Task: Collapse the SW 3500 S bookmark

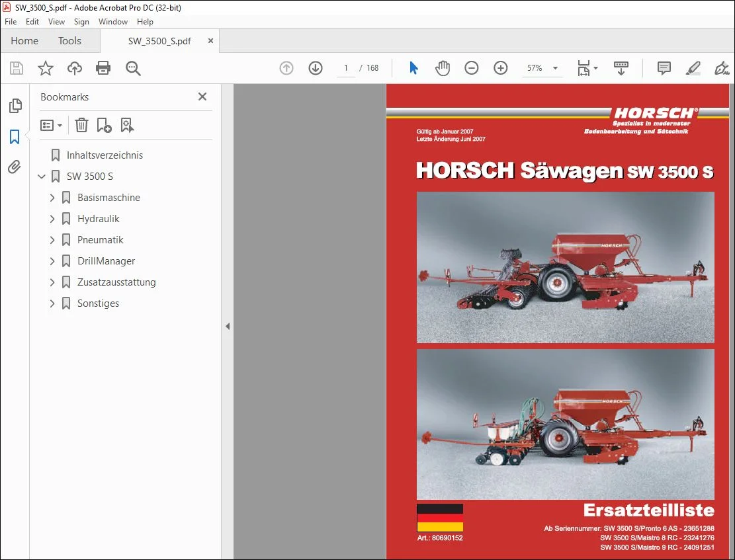Action: 41,177
